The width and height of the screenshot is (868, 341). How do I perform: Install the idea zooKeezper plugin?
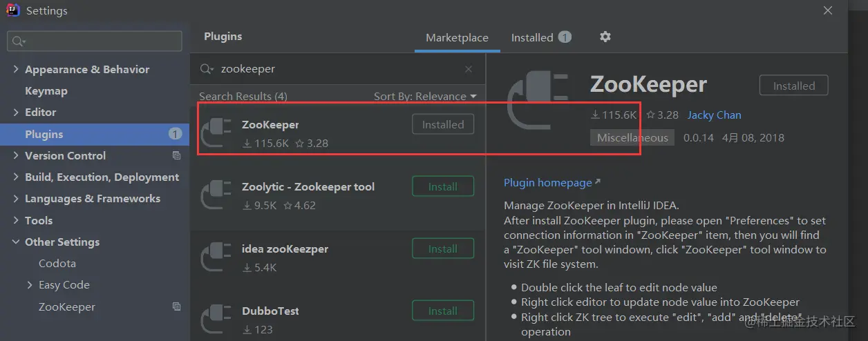click(x=443, y=249)
